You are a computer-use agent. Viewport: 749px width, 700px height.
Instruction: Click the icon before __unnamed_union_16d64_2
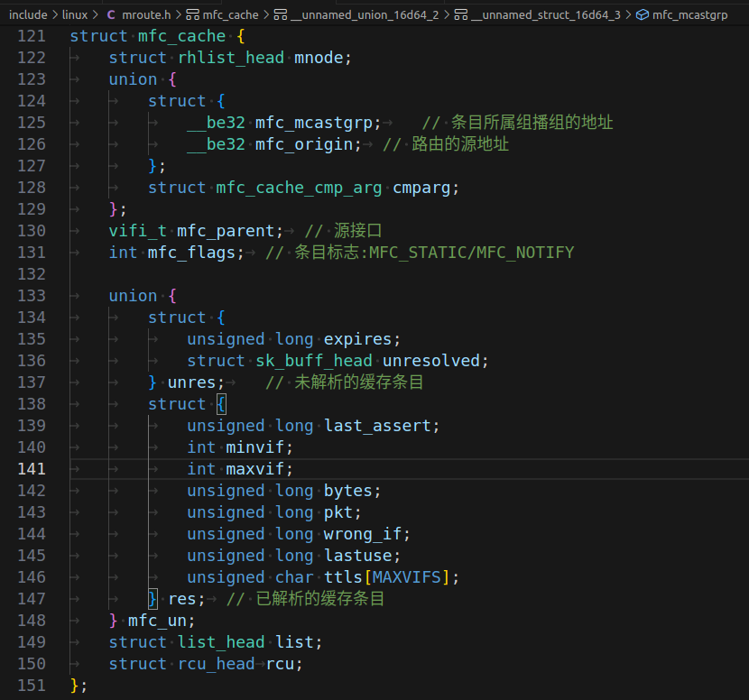pyautogui.click(x=281, y=14)
